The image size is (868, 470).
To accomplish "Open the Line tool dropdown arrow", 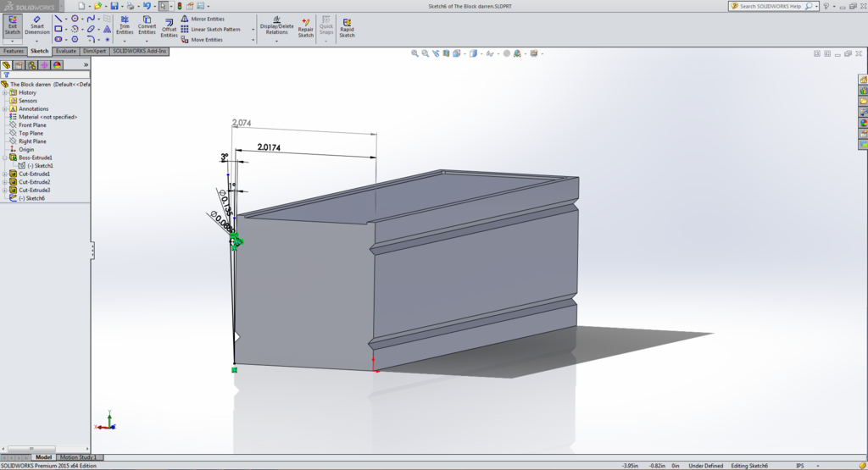I will pos(66,19).
